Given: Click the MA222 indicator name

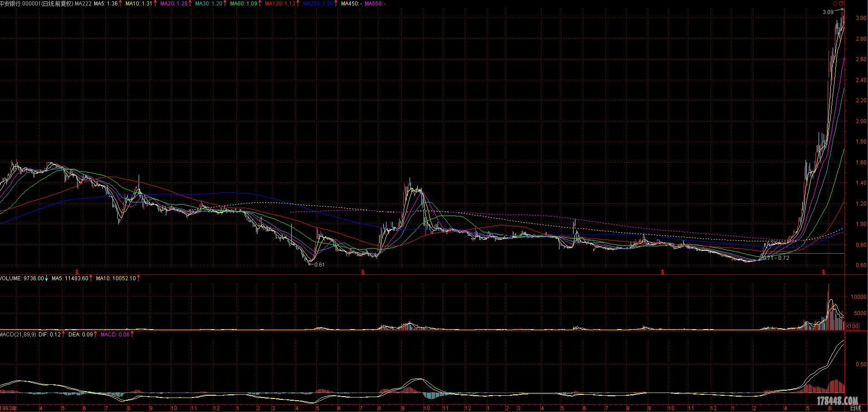Looking at the screenshot, I should pos(83,3).
